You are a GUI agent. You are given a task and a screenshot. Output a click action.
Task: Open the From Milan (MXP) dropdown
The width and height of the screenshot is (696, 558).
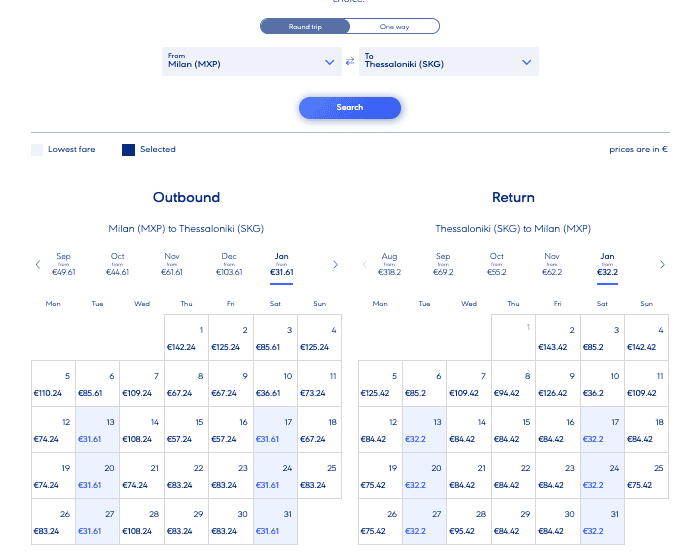(x=252, y=62)
